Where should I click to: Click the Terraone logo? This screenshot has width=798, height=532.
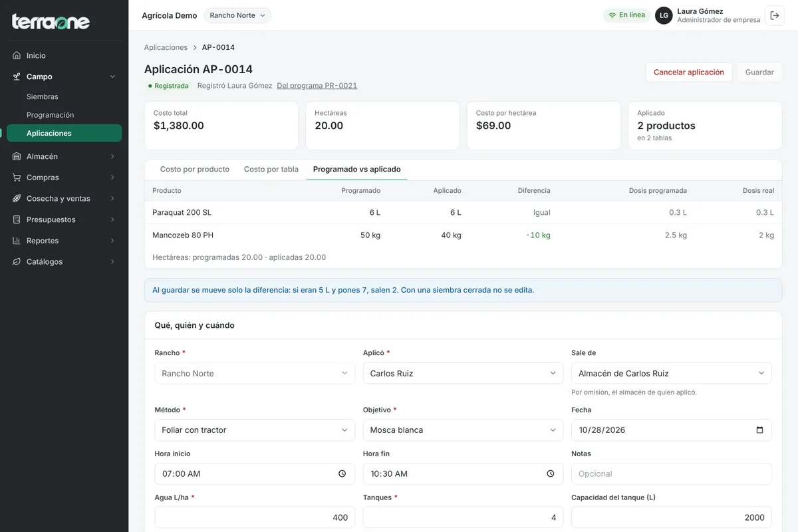click(x=51, y=22)
